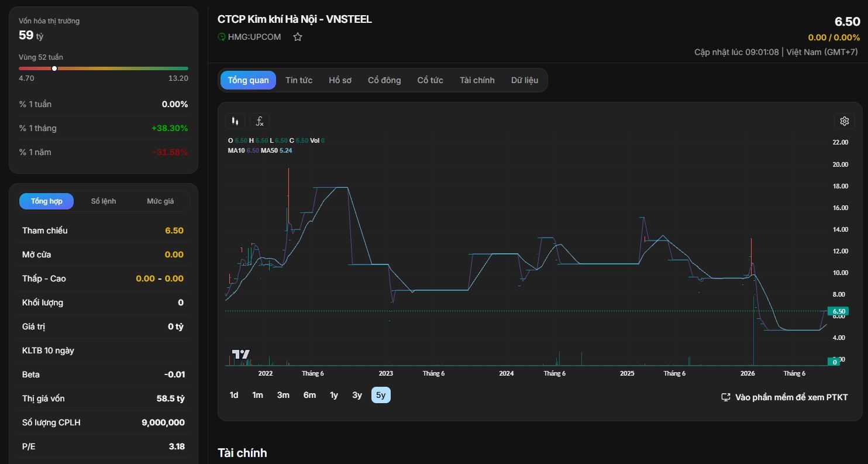The height and width of the screenshot is (464, 868).
Task: Click the Số lượng CPLH value 9,000,000
Action: [163, 422]
